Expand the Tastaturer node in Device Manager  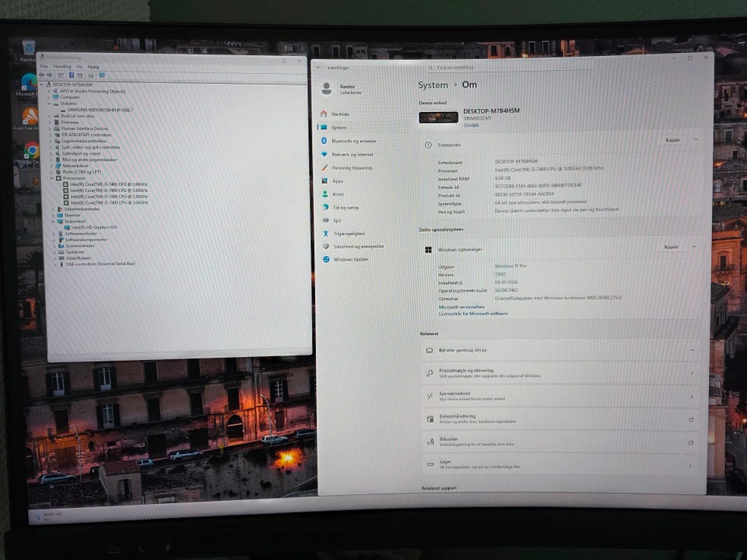click(x=54, y=252)
